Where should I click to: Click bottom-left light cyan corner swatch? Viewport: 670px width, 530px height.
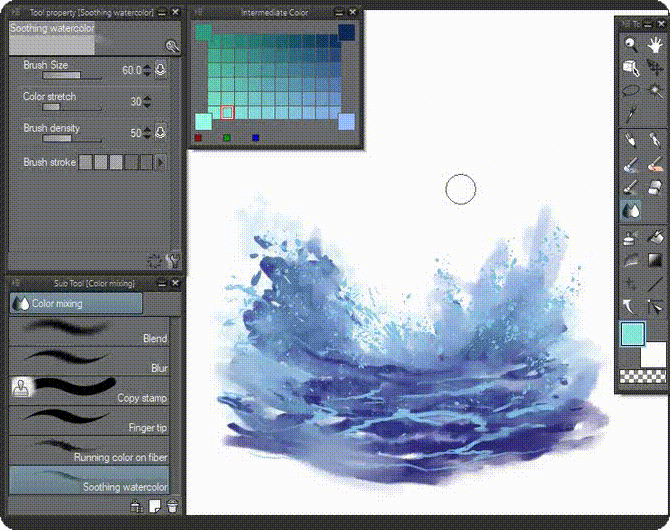tap(203, 121)
